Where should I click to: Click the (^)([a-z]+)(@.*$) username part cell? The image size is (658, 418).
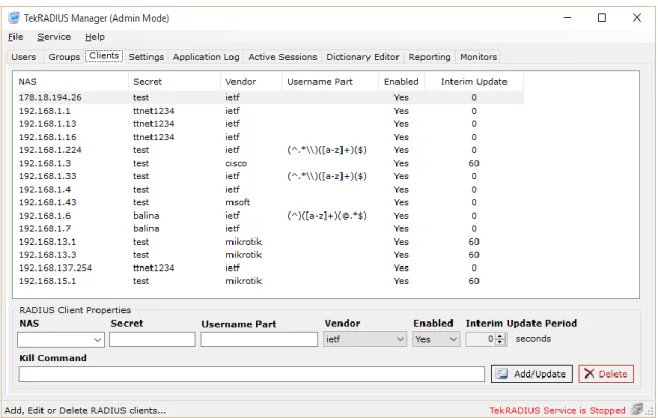coord(327,216)
